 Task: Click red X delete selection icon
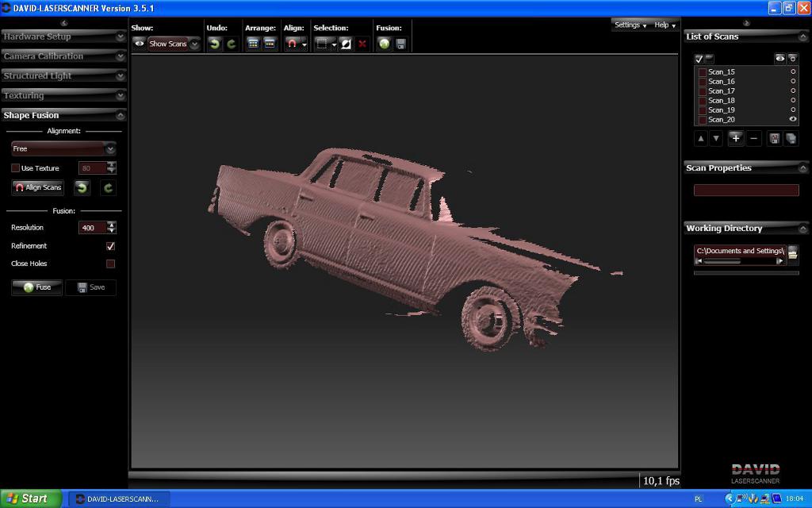tap(362, 44)
